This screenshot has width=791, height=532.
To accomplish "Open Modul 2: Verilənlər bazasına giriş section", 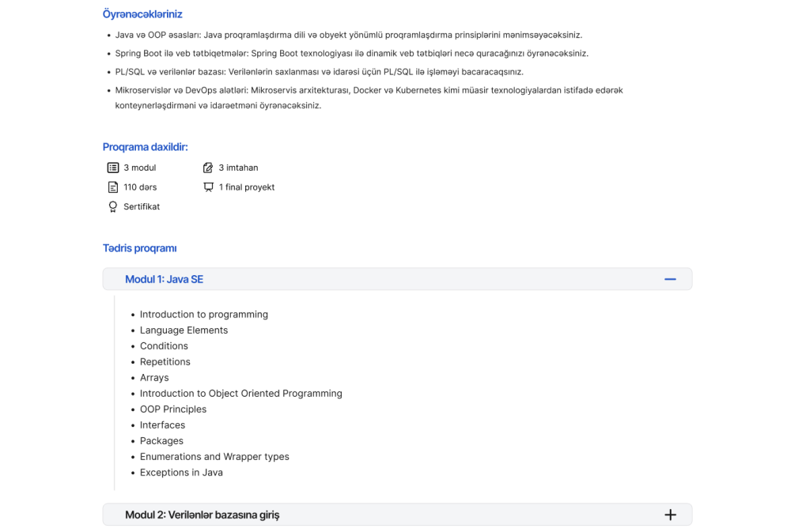I will (202, 515).
